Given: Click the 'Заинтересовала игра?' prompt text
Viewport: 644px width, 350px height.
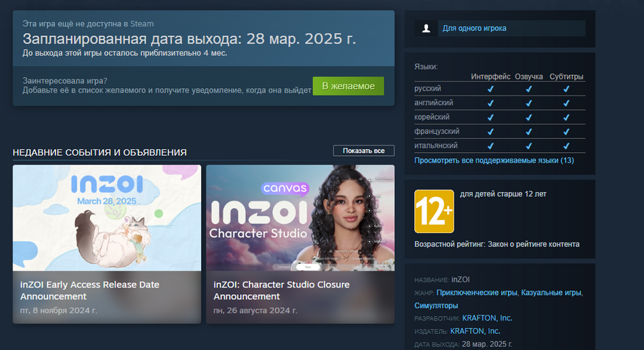Looking at the screenshot, I should (65, 81).
